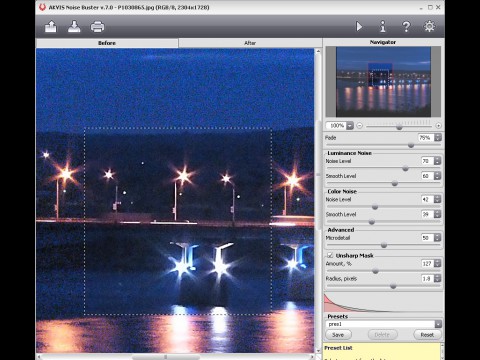Run noise processing with the play button

click(359, 26)
